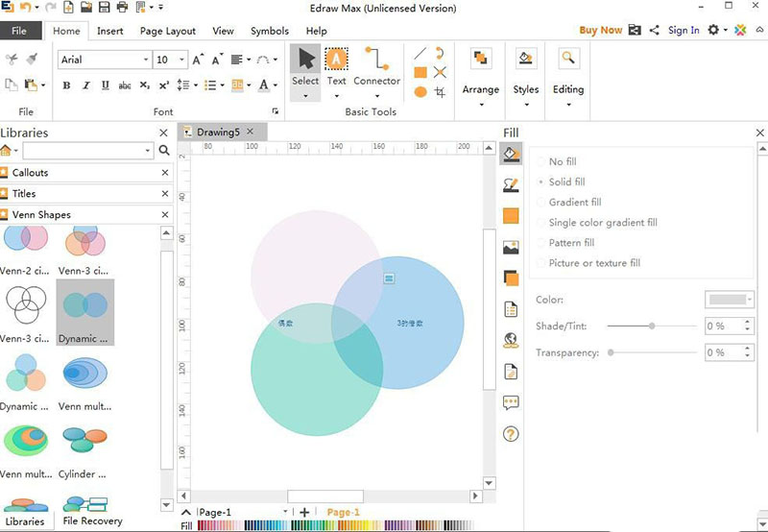Image resolution: width=768 pixels, height=532 pixels.
Task: Open the Comments speech bubble sidebar icon
Action: (x=511, y=403)
